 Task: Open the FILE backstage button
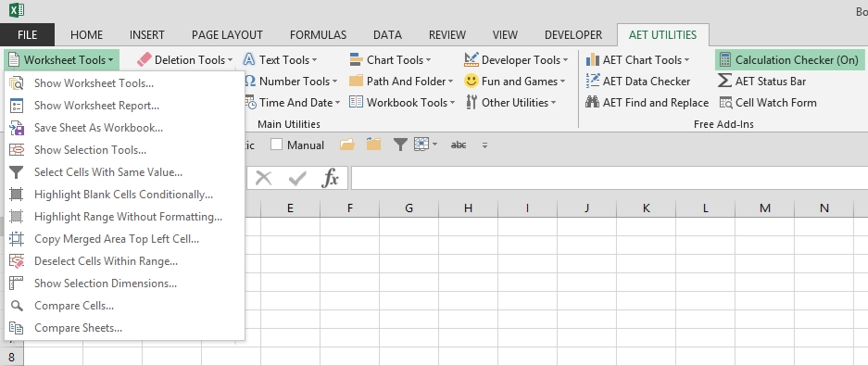[27, 35]
